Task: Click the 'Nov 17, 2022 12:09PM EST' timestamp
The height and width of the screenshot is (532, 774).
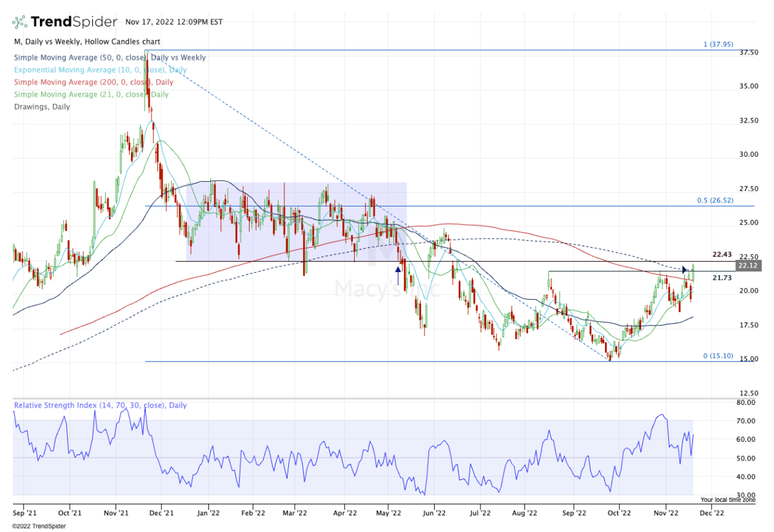Action: coord(174,21)
